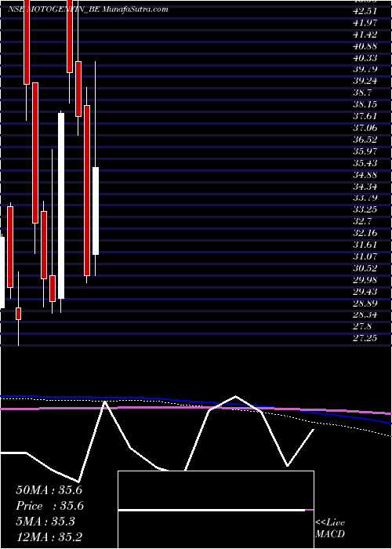Click inside the MACD indicator box
This screenshot has height=549, width=392.
pos(216,510)
